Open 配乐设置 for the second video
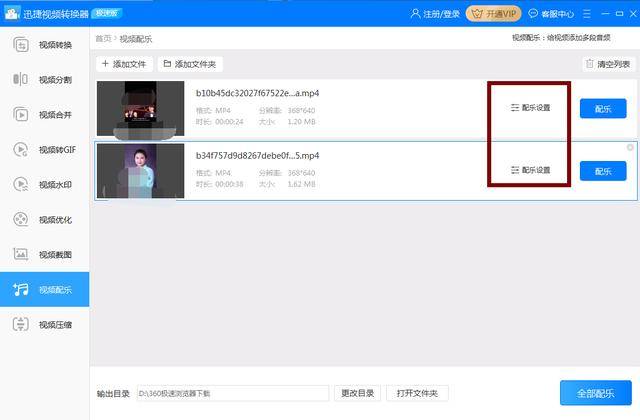The width and height of the screenshot is (640, 420). coord(530,170)
